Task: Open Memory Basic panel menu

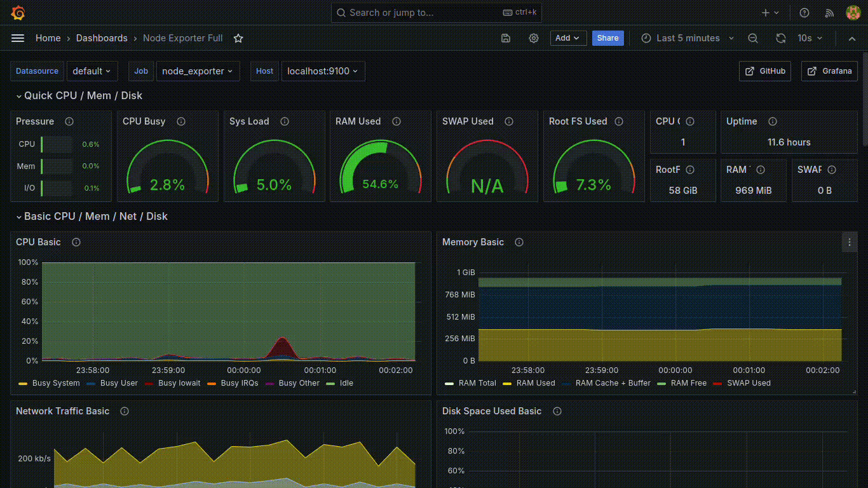Action: click(850, 242)
